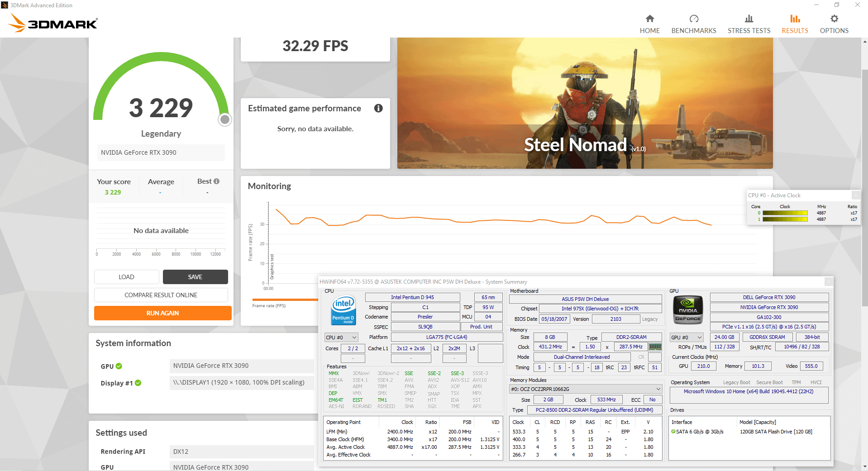Click the NVIDIA GeForce logo in HWiNFO
868x471 pixels.
point(687,310)
